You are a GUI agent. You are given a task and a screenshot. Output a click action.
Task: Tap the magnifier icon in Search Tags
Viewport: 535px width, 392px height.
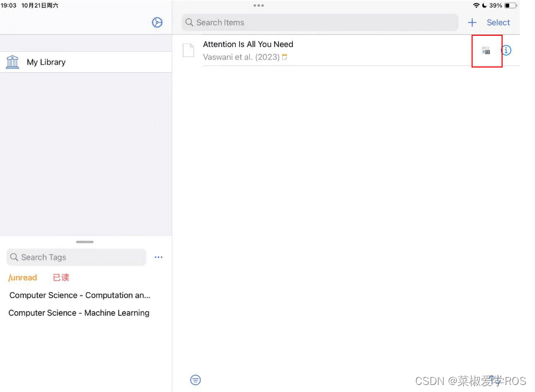(14, 257)
